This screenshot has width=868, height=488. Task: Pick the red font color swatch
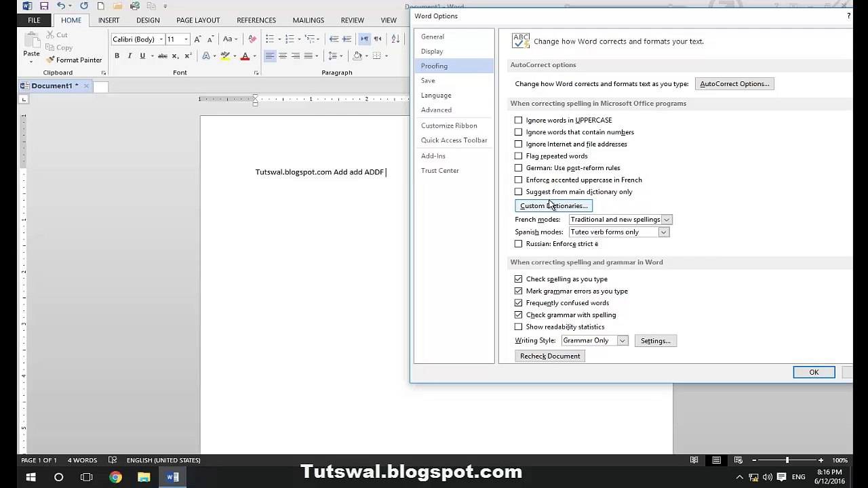point(245,56)
